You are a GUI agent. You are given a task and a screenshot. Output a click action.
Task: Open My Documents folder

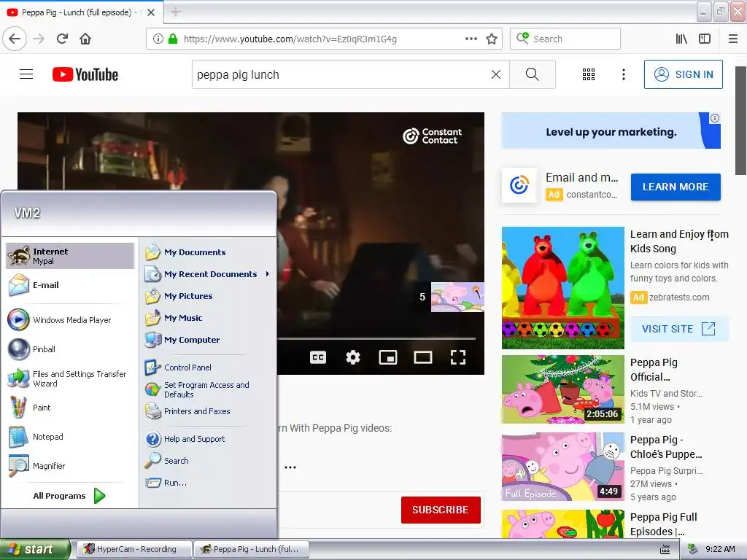click(208, 252)
